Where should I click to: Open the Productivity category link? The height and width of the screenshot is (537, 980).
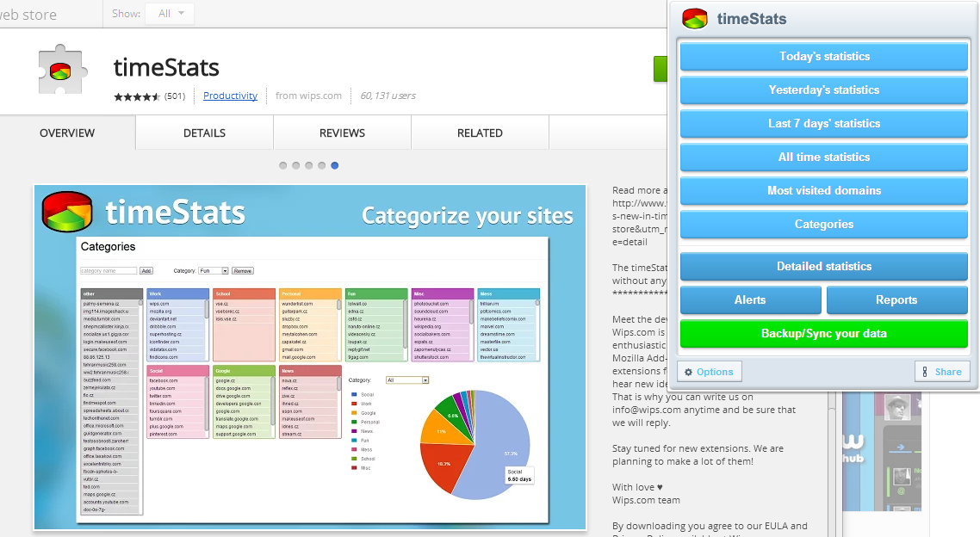(x=230, y=96)
